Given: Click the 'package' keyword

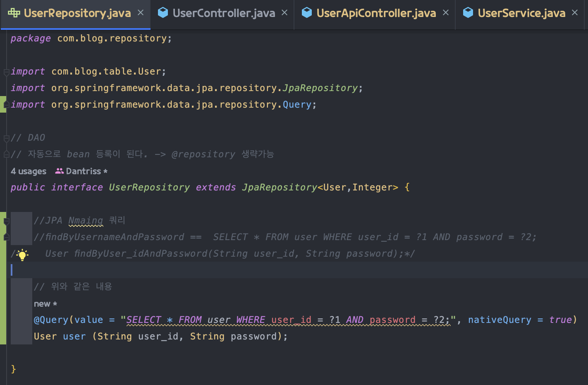Looking at the screenshot, I should [x=31, y=38].
